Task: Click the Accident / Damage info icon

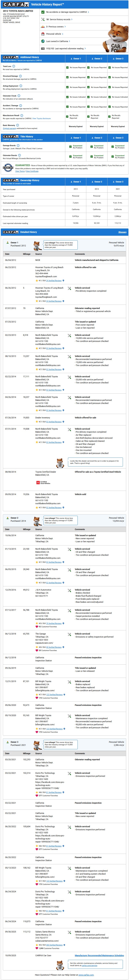Action: tap(21, 105)
